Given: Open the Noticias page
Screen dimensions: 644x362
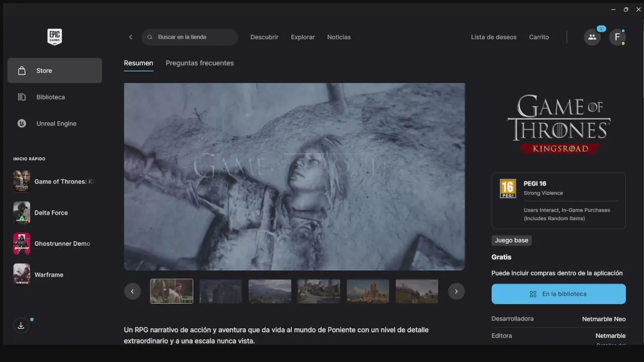Looking at the screenshot, I should pos(339,37).
